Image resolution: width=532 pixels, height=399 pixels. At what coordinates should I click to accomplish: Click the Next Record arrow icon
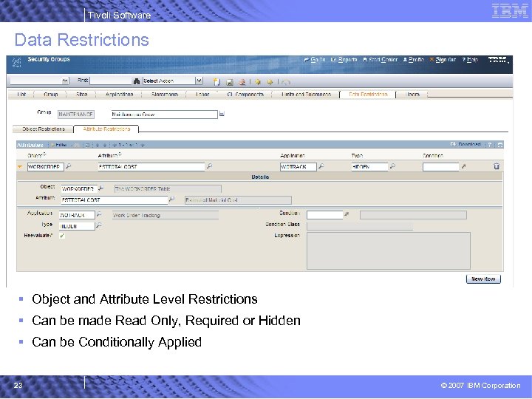(x=270, y=82)
